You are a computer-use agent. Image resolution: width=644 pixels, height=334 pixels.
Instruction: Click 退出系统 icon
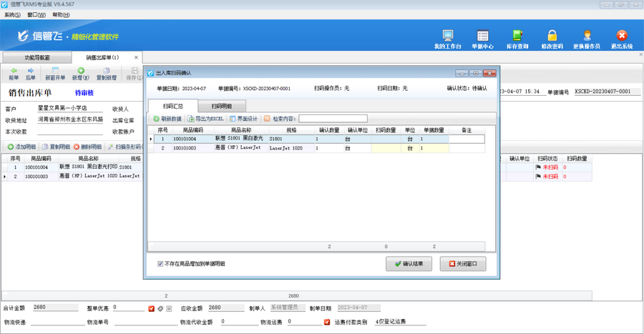click(621, 39)
